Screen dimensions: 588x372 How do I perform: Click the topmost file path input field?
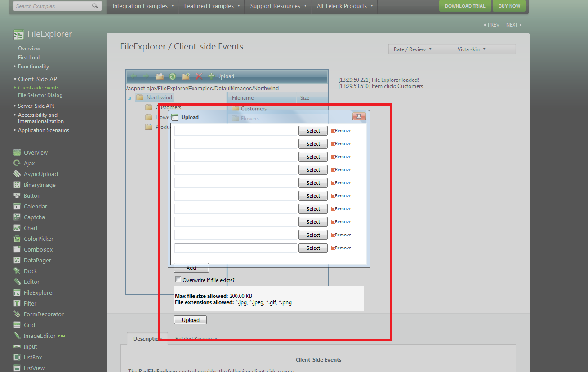(x=236, y=131)
